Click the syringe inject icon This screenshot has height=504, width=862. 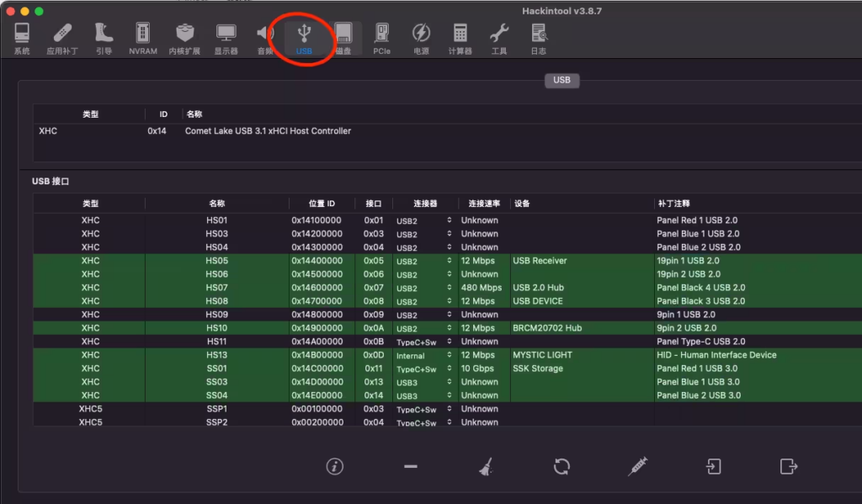tap(637, 466)
